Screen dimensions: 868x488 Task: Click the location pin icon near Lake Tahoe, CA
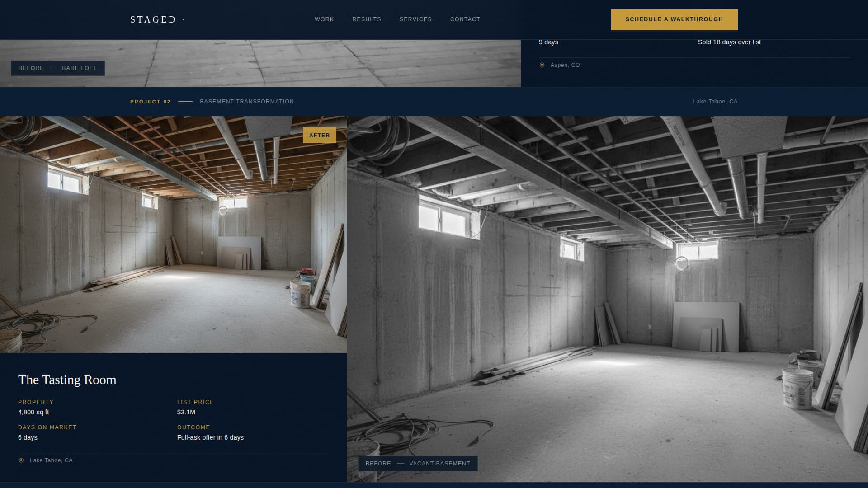pos(21,460)
